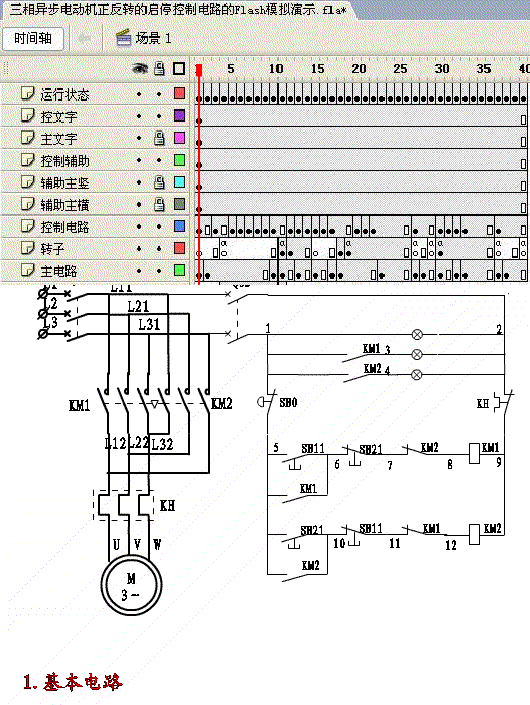Viewport: 530px width, 705px height.
Task: Unlock the 辅助主竖 layer padlock
Action: point(159,182)
